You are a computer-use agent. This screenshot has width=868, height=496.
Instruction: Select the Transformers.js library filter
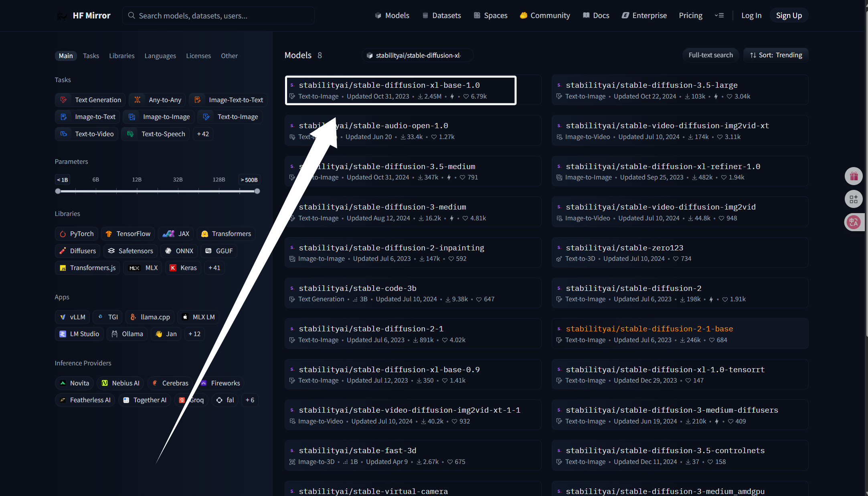pos(87,268)
